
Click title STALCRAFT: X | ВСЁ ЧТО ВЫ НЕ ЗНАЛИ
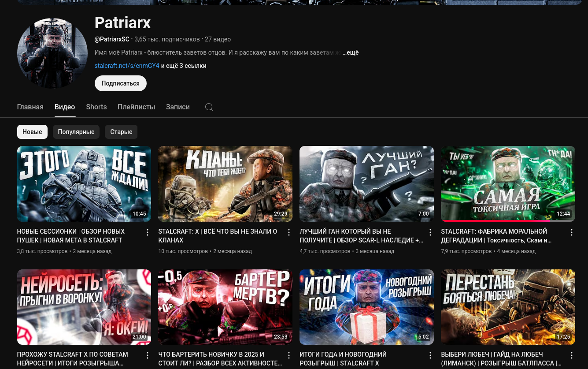218,236
